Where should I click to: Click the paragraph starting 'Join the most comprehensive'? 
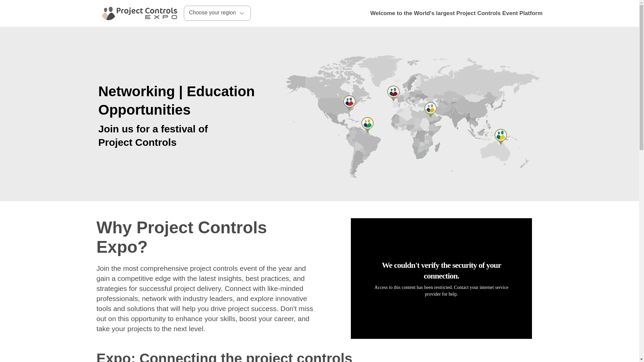205,298
